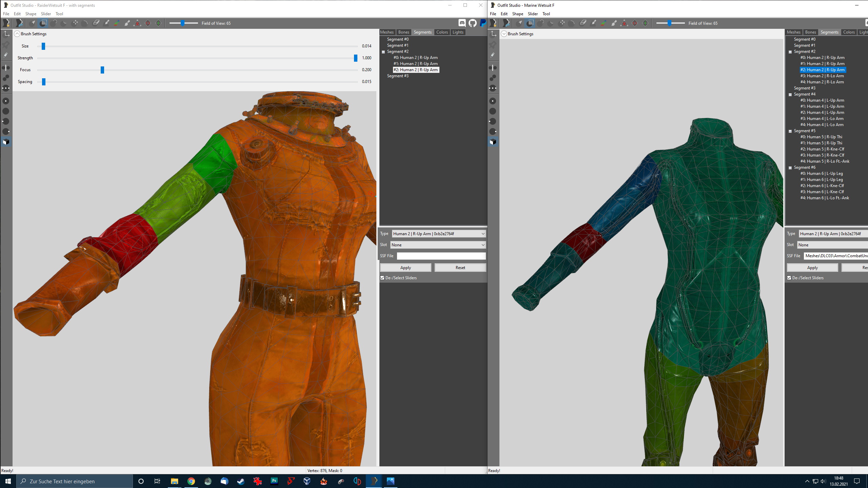The image size is (868, 488).
Task: Select the Mask brush in left window toolbar
Action: (43, 23)
